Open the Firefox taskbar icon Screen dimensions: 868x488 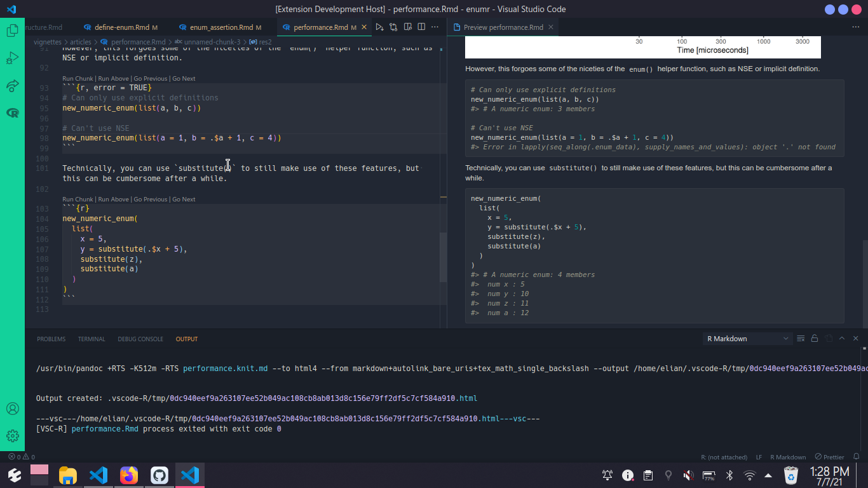[129, 475]
